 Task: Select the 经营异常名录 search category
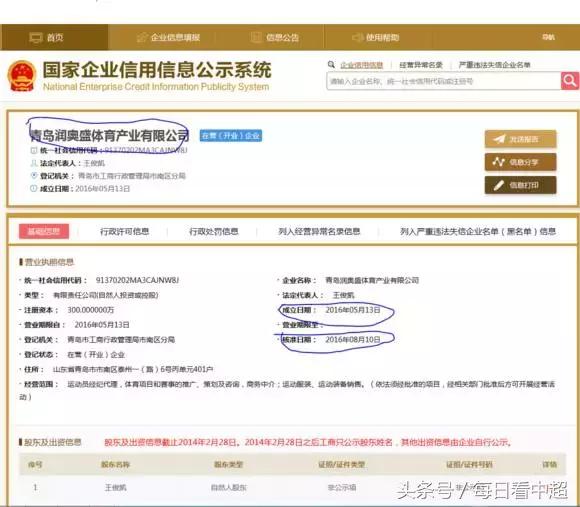[x=421, y=65]
